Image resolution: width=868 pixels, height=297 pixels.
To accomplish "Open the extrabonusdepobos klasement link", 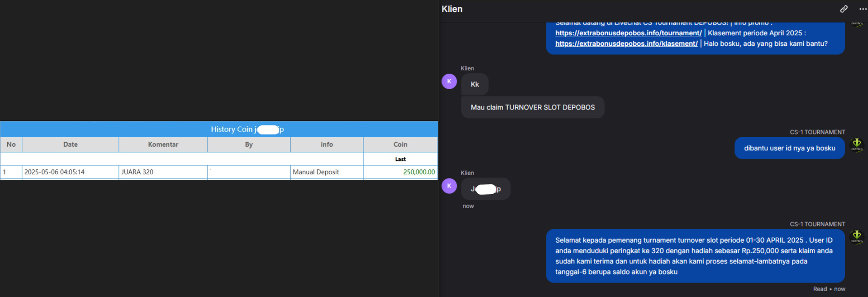I will 626,43.
